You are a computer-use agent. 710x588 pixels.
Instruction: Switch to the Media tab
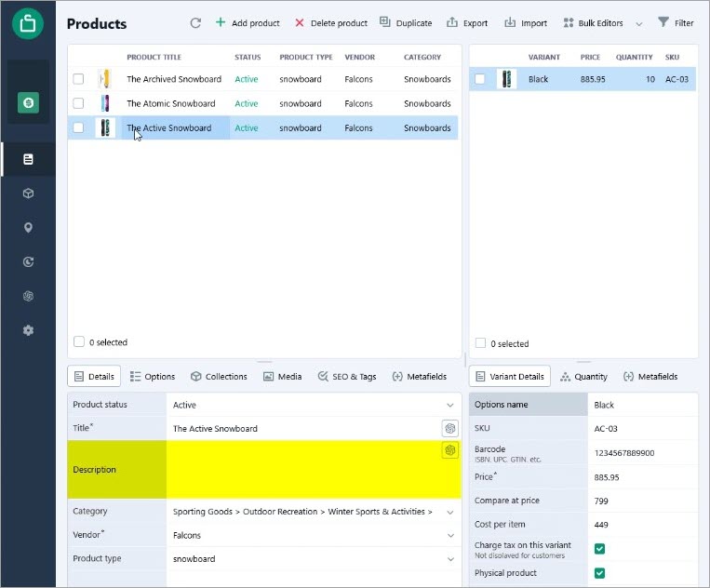(283, 377)
